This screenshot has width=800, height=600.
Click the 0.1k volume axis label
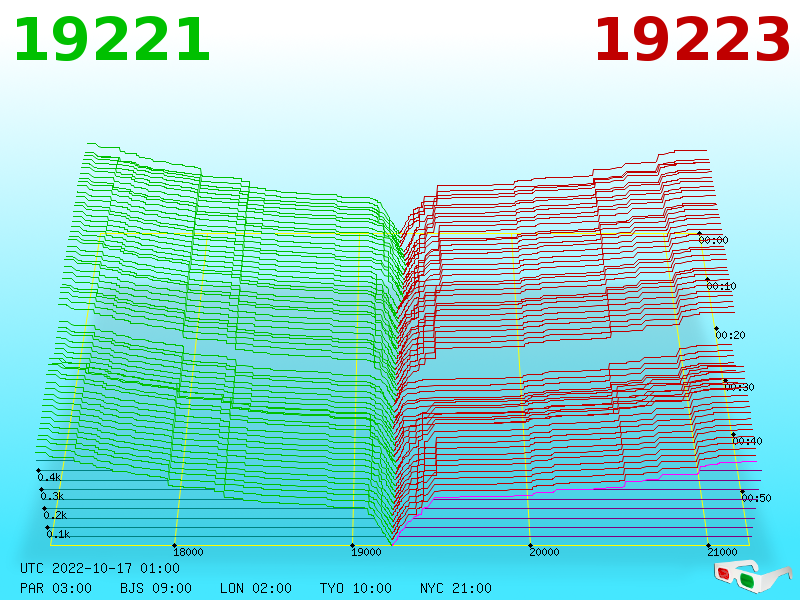[x=59, y=534]
